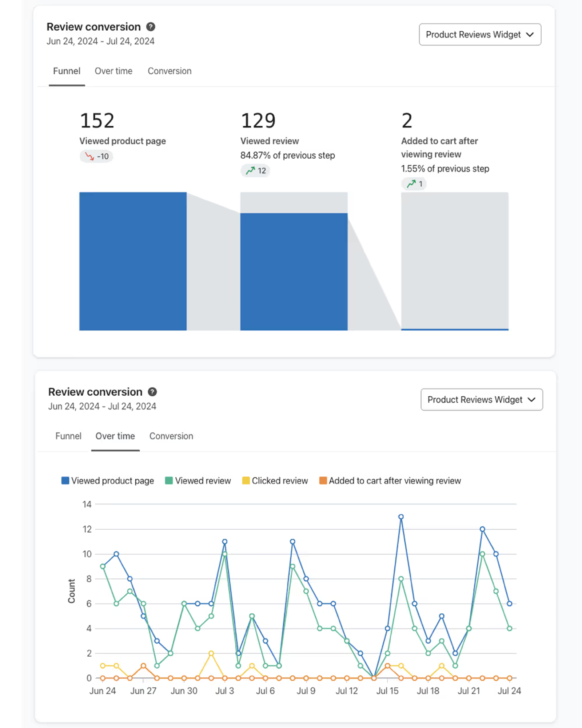Open the lower Product Reviews Widget dropdown

(482, 400)
